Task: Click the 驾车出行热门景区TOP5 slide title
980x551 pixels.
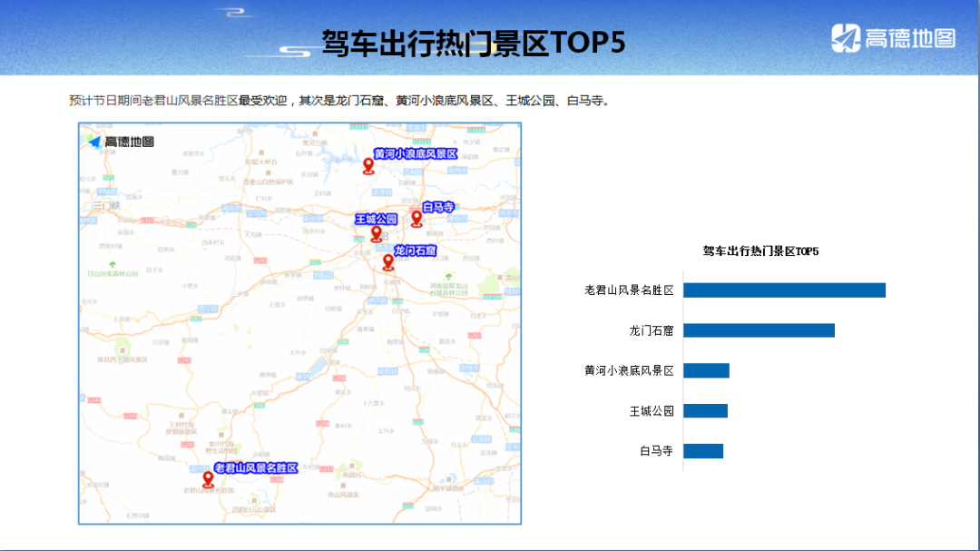Action: pos(473,43)
